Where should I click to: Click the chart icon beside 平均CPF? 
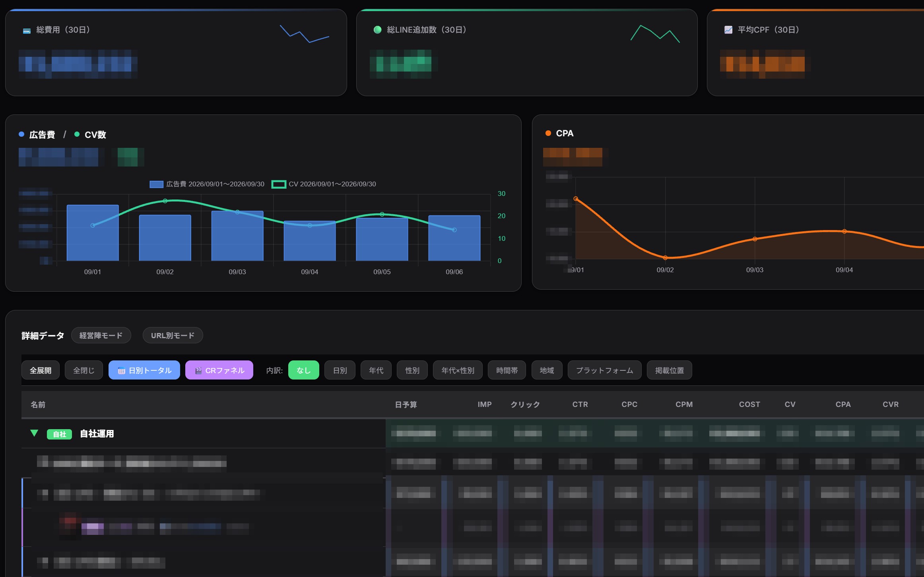[x=728, y=30]
